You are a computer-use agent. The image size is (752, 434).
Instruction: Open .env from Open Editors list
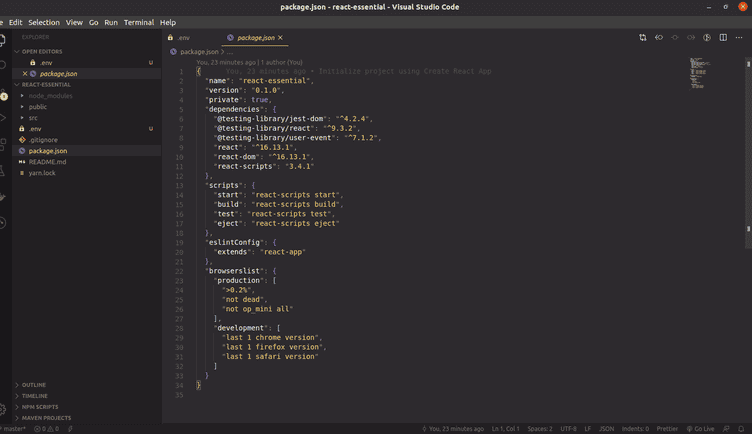click(86, 62)
